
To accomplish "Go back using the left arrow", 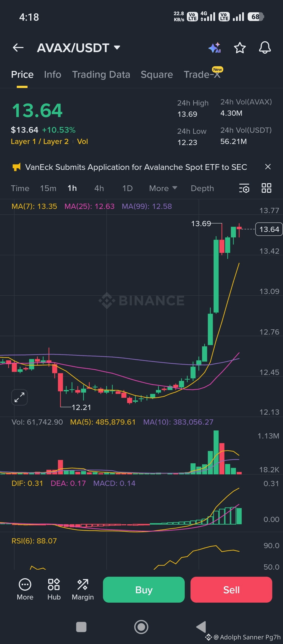I will [18, 48].
